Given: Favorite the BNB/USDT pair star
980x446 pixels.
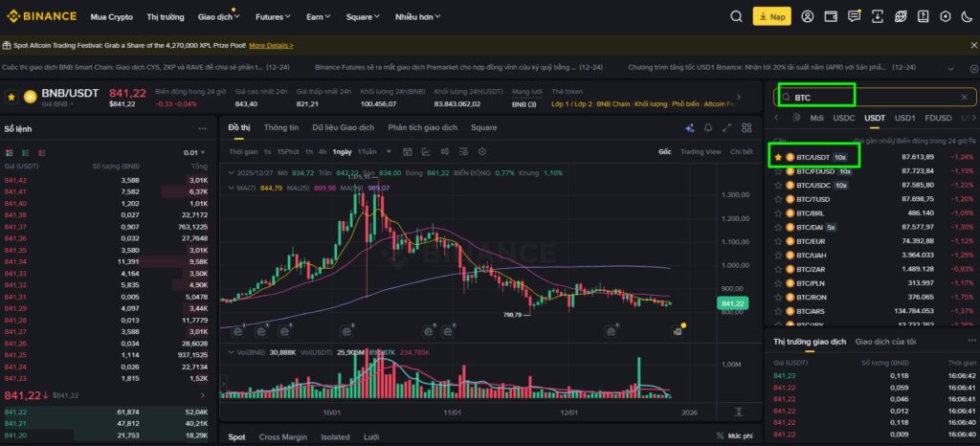Looking at the screenshot, I should coord(11,97).
